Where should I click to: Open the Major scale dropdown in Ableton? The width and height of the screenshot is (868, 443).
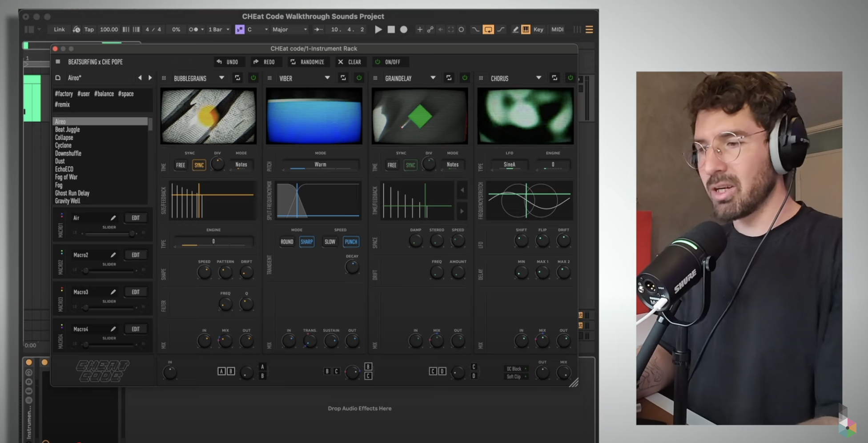[x=289, y=30]
